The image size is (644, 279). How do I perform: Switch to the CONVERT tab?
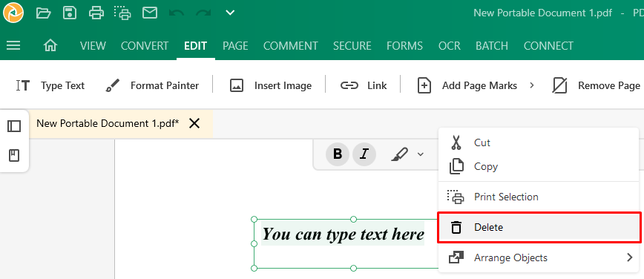(145, 45)
